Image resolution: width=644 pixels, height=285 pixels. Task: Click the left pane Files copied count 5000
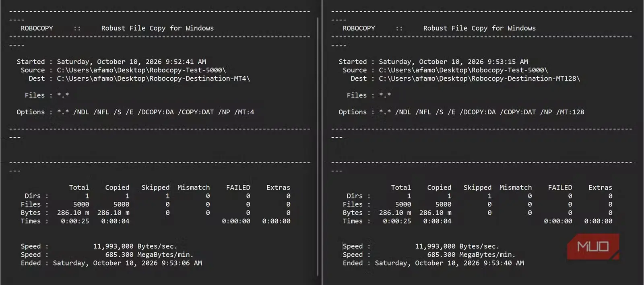click(121, 204)
